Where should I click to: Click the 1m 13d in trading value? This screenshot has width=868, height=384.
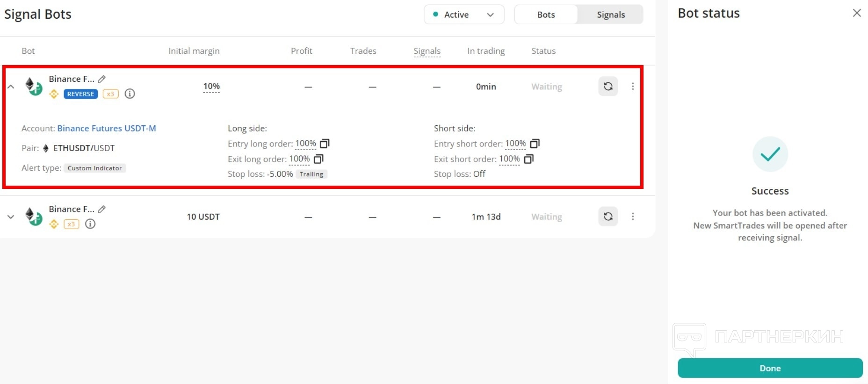[486, 217]
